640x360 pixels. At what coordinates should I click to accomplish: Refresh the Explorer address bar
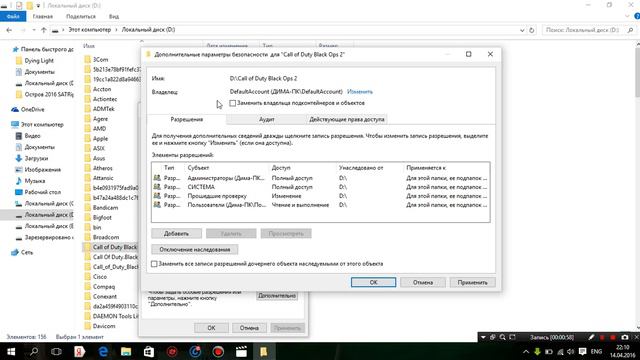pyautogui.click(x=531, y=30)
